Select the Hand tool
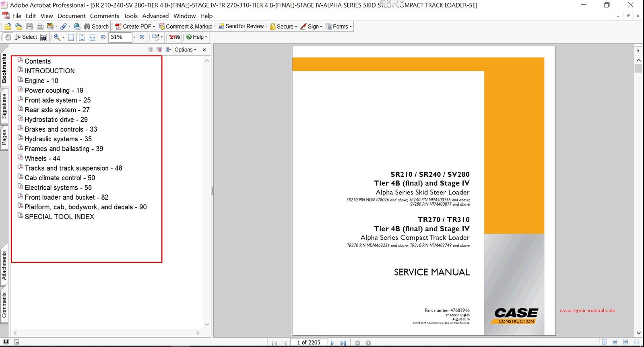Viewport: 644px width, 347px height. pos(8,37)
